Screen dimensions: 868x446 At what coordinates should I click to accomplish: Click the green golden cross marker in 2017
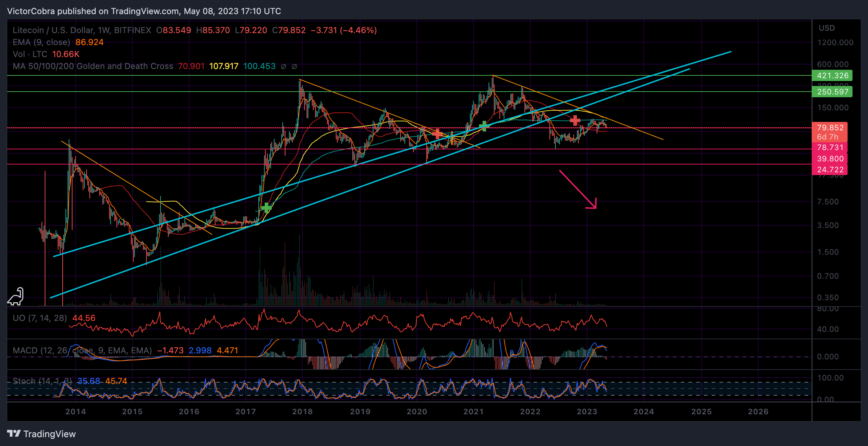click(x=266, y=207)
